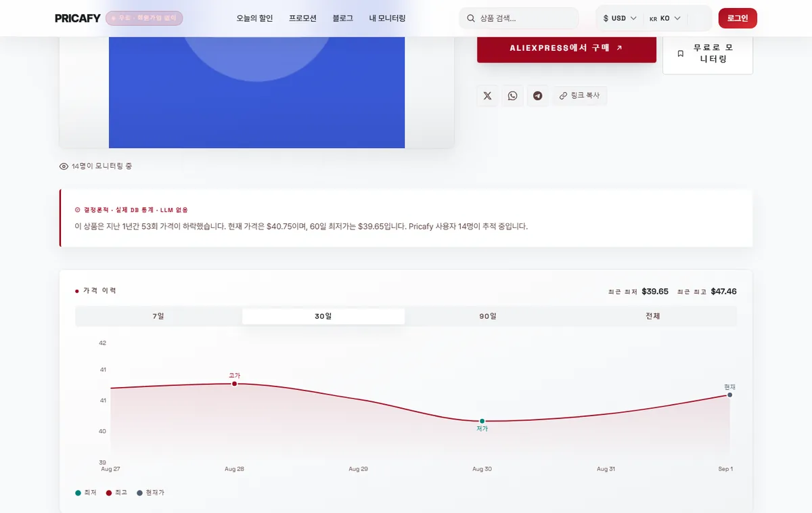Open 내 모니터링 in the navigation

coord(387,18)
